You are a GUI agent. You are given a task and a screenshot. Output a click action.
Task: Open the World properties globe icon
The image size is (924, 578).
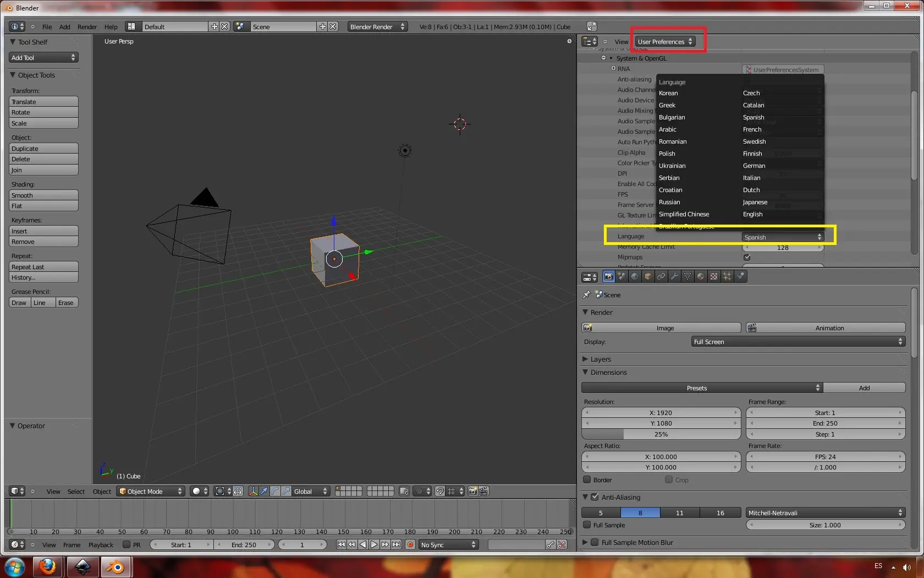point(635,276)
